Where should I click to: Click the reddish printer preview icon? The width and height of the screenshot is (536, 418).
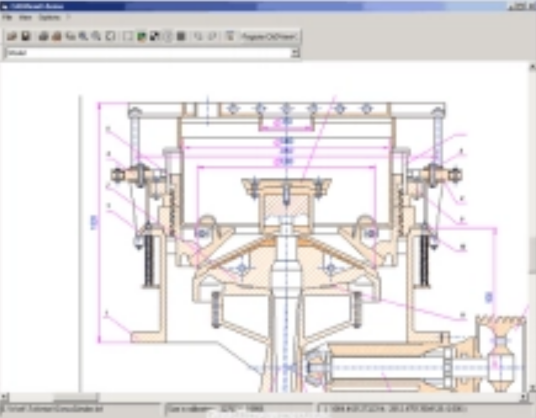point(57,36)
